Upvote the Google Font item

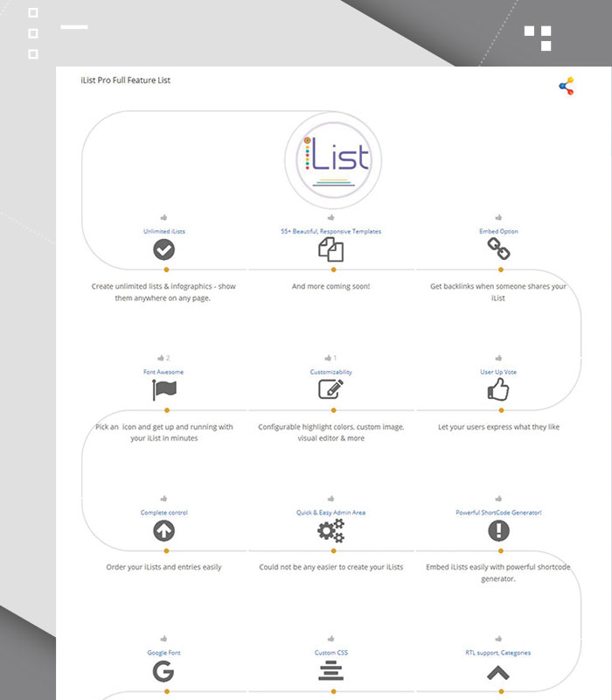(x=163, y=639)
